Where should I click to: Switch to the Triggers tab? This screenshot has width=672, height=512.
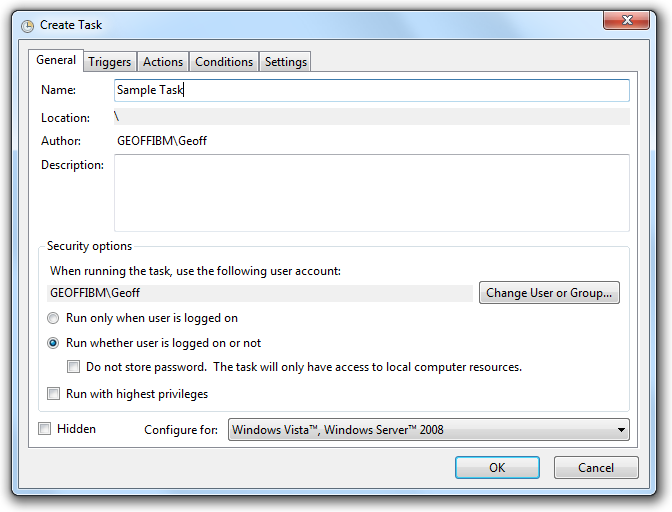click(x=109, y=62)
